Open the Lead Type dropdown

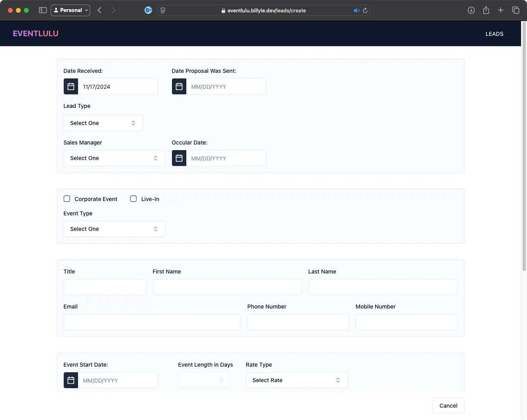coord(103,123)
